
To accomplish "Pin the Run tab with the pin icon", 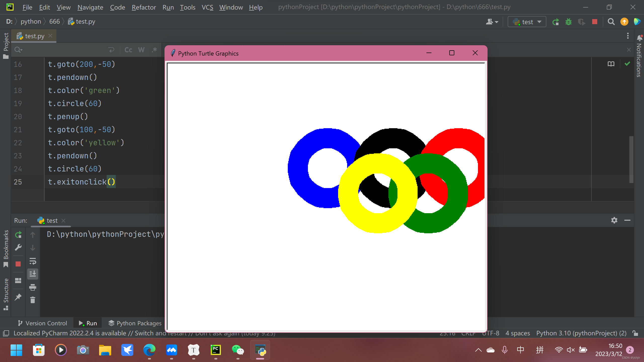I will coord(18,297).
